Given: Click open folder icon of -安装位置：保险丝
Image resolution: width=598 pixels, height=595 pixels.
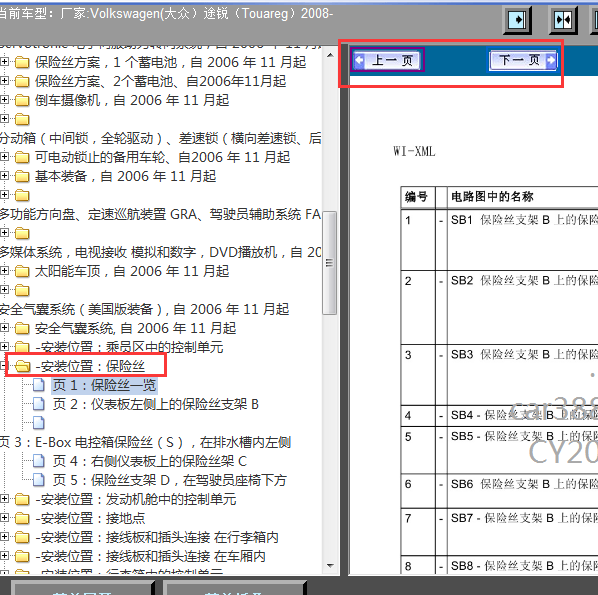Looking at the screenshot, I should 23,366.
